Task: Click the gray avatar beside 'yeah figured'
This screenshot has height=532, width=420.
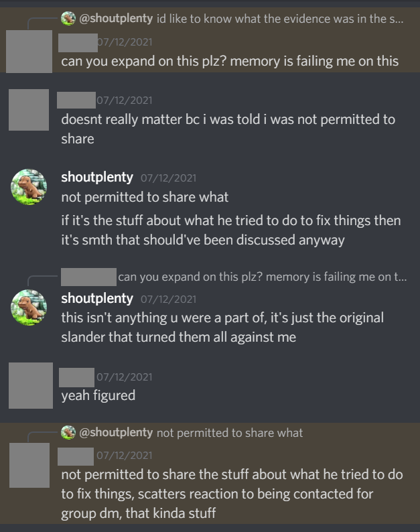Action: pyautogui.click(x=30, y=385)
